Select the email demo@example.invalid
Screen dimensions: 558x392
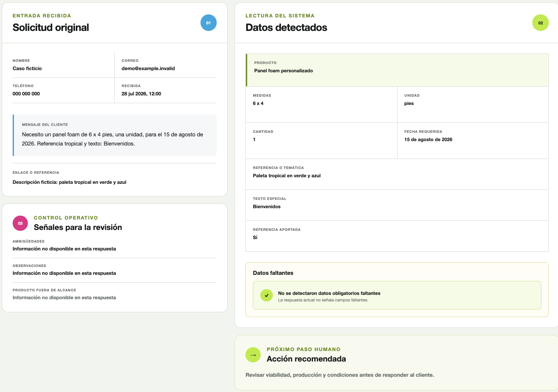(148, 68)
